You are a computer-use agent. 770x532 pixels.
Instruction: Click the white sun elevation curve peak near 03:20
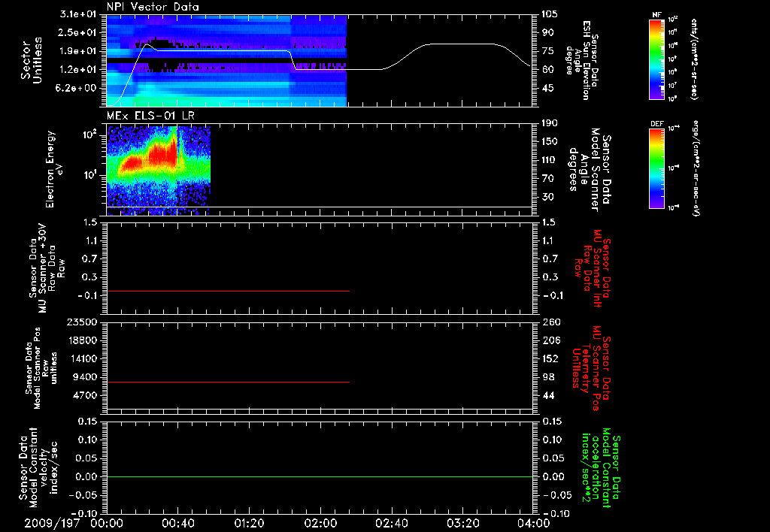(x=462, y=44)
